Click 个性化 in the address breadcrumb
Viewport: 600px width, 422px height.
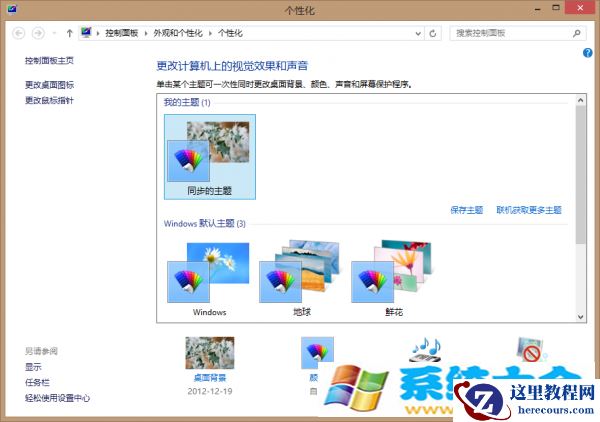pos(230,33)
